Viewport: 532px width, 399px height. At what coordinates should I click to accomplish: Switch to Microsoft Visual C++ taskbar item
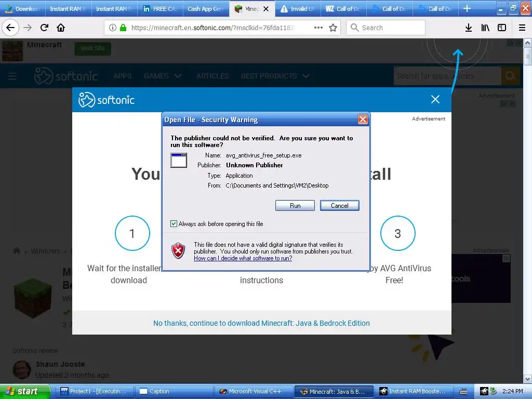[x=253, y=392]
